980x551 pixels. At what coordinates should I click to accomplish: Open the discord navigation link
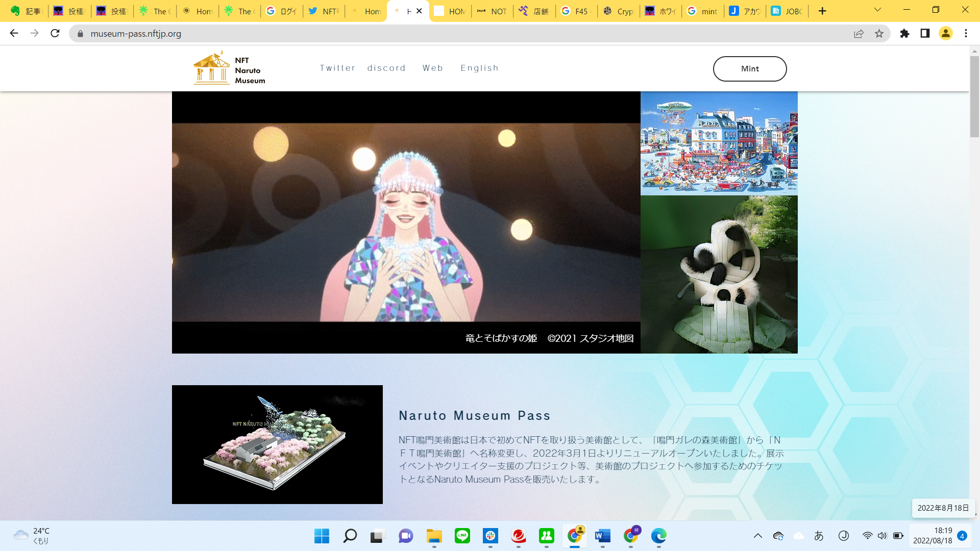click(x=386, y=68)
